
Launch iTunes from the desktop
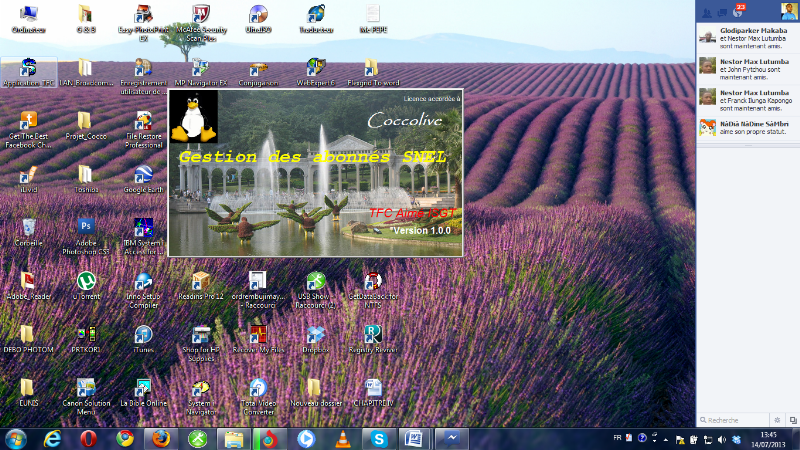tap(143, 334)
